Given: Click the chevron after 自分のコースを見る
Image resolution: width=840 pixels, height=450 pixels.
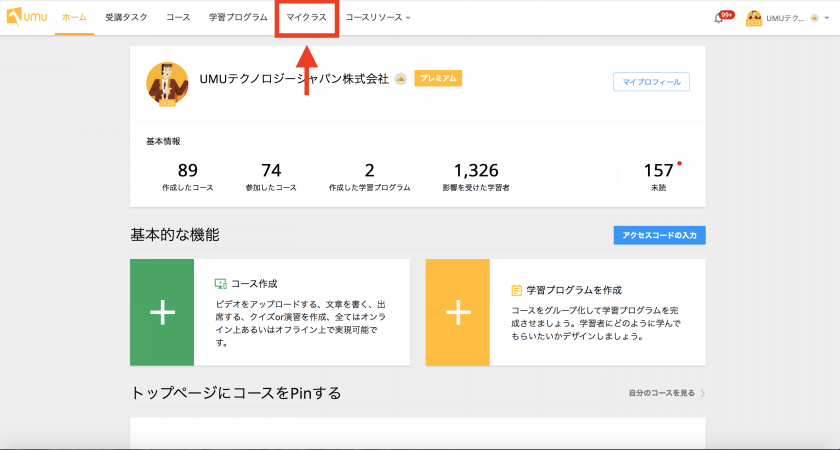Looking at the screenshot, I should pos(702,393).
